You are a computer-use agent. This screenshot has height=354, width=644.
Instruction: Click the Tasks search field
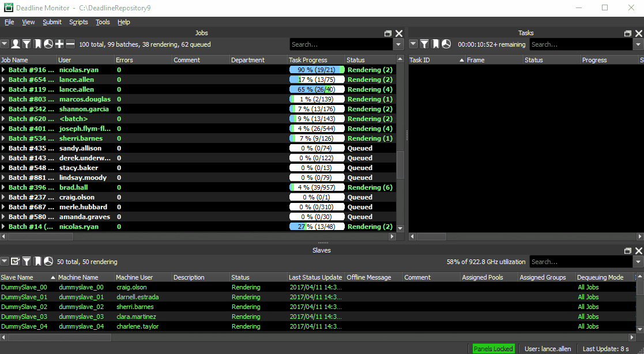pos(581,44)
